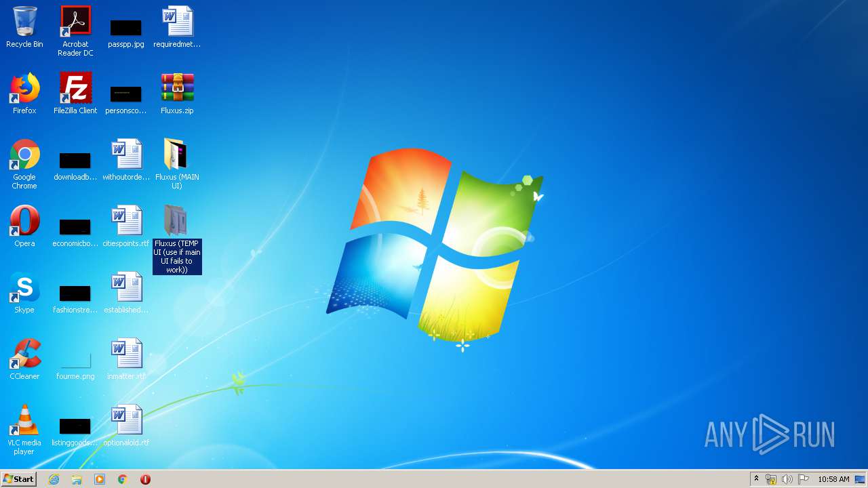Image resolution: width=868 pixels, height=488 pixels.
Task: Select the inmatter.rtf document
Action: [x=126, y=359]
